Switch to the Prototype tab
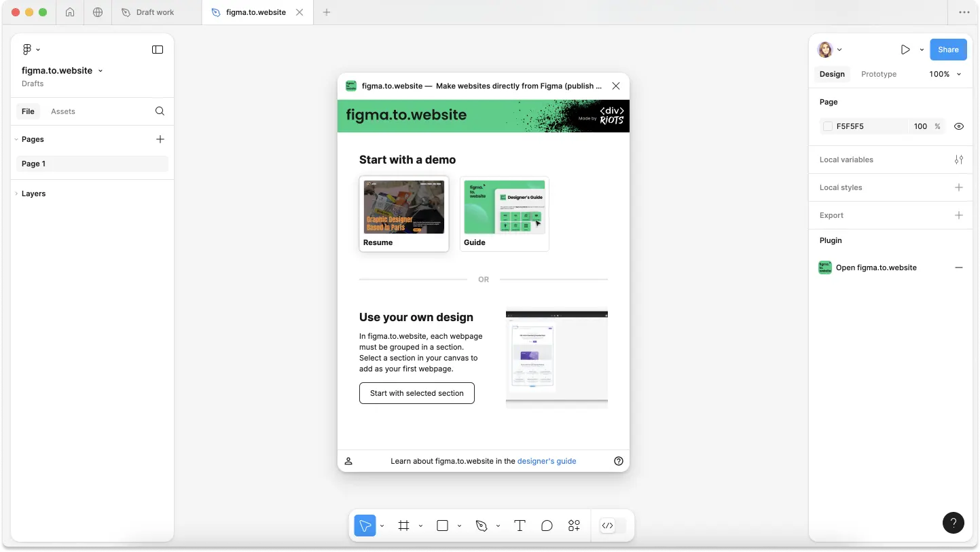Viewport: 980px width, 552px height. pos(879,74)
